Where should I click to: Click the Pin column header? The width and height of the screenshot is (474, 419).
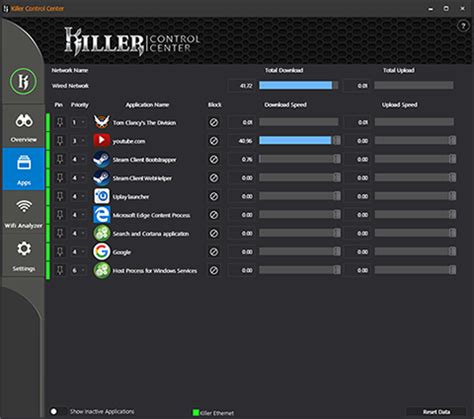[59, 105]
